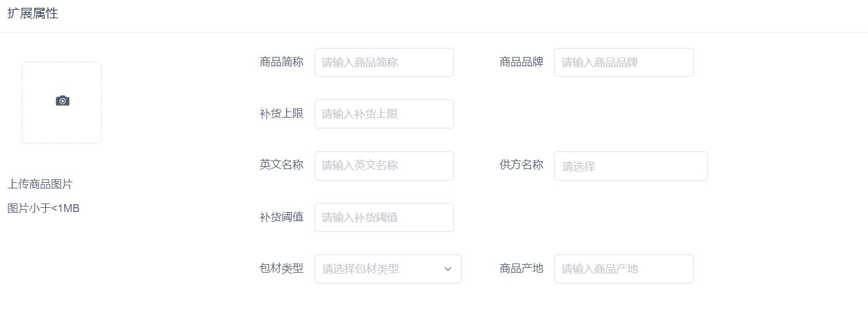Open the 供方名称 selector
Image resolution: width=868 pixels, height=315 pixels.
coord(631,166)
